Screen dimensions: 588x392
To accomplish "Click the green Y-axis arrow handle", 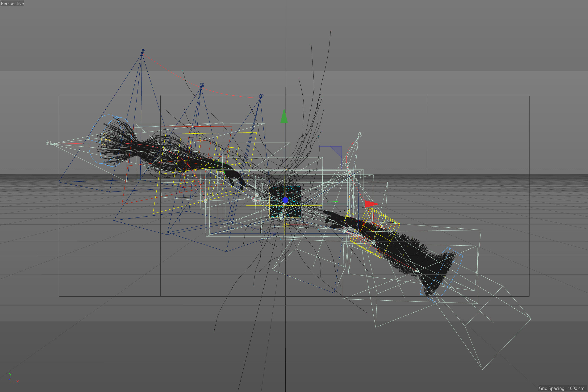I will click(x=284, y=117).
